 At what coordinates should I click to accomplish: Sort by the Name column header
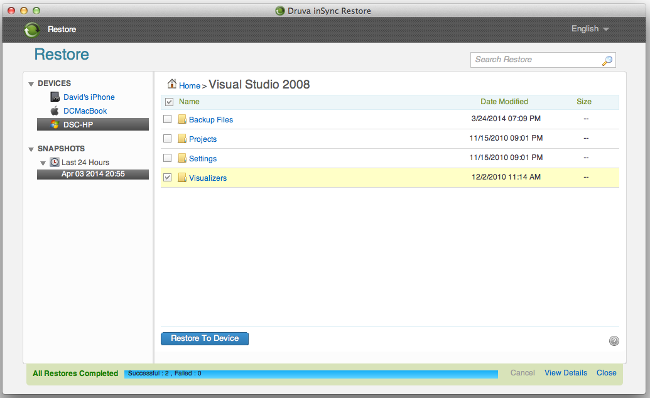point(189,102)
